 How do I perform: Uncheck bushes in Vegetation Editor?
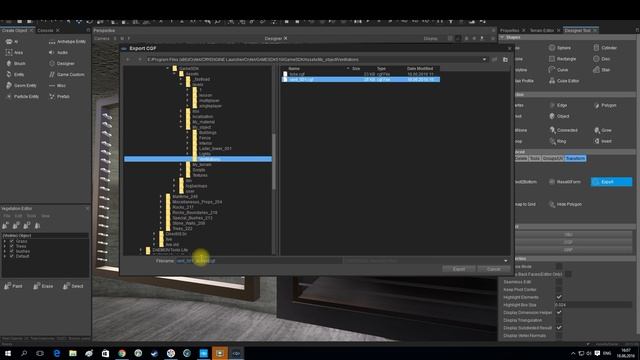[x=11, y=251]
